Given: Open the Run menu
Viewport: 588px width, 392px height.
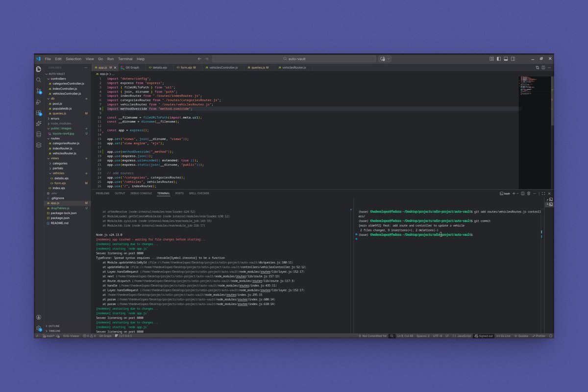Looking at the screenshot, I should [x=110, y=59].
